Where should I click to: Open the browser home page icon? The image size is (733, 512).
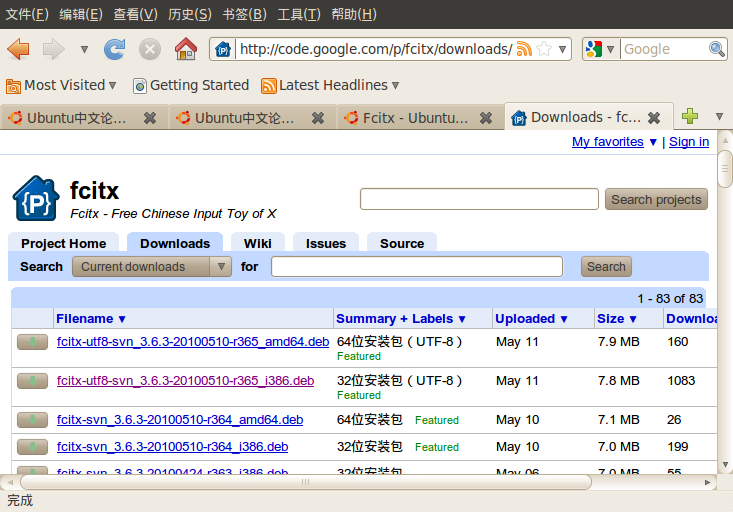coord(186,49)
